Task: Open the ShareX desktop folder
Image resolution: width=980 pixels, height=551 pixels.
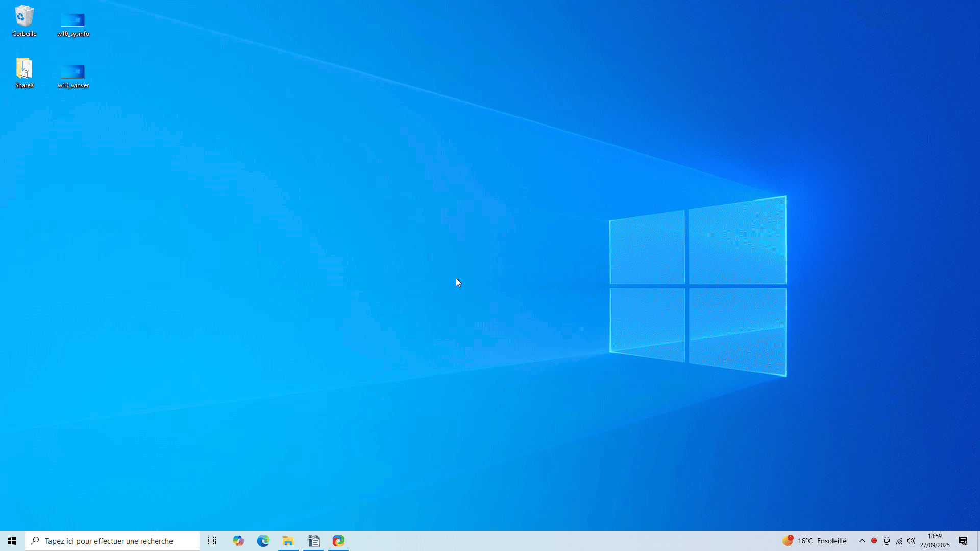Action: click(x=24, y=71)
